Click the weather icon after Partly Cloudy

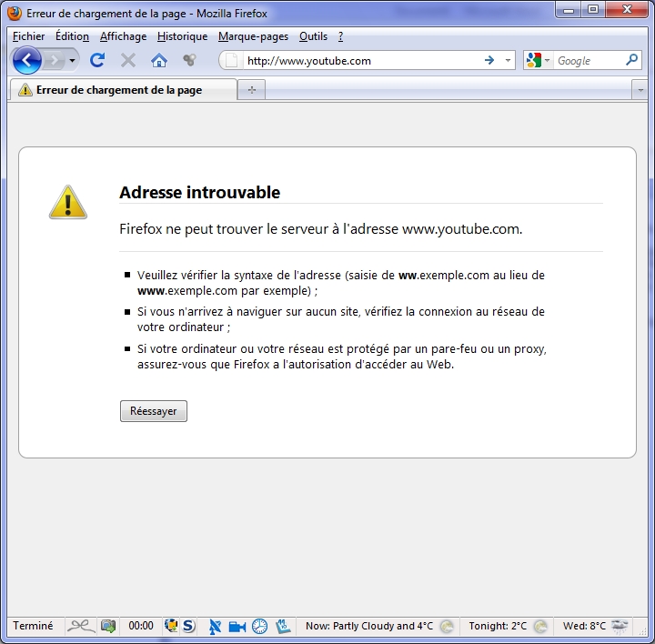tap(447, 626)
